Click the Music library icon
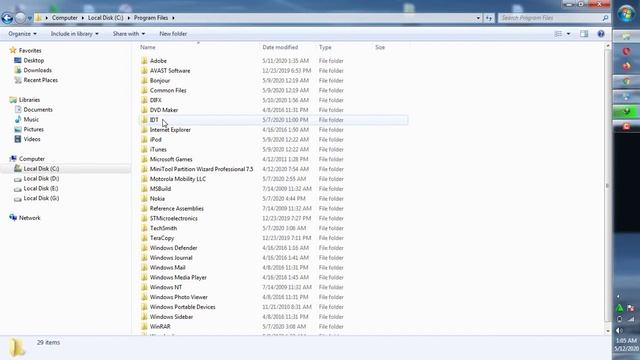Screen dimensions: 640x360 18,119
